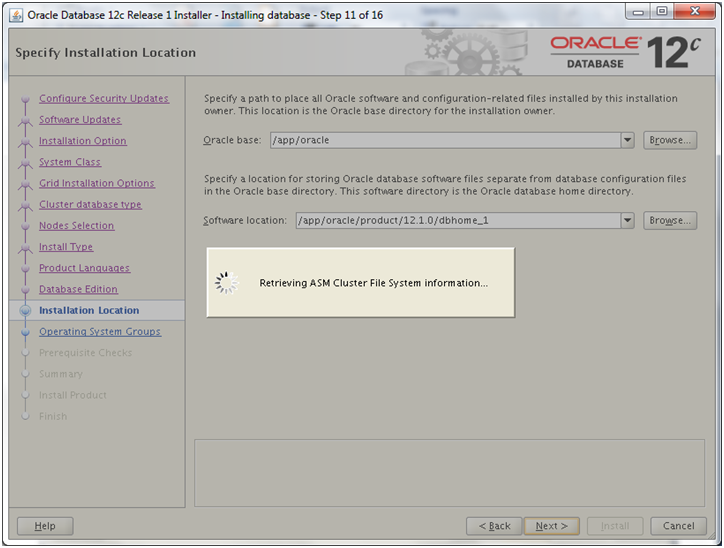Go to the Cluster database type step
Image resolution: width=724 pixels, height=548 pixels.
coord(90,205)
